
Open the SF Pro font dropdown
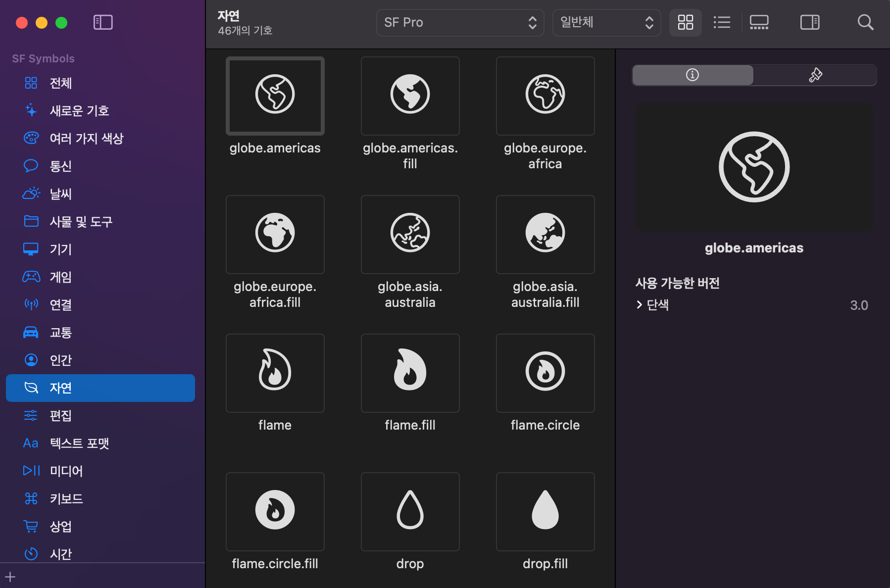[460, 22]
